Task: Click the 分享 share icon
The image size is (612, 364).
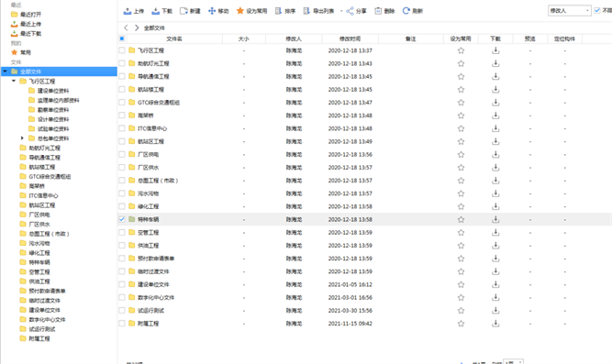Action: click(x=351, y=11)
